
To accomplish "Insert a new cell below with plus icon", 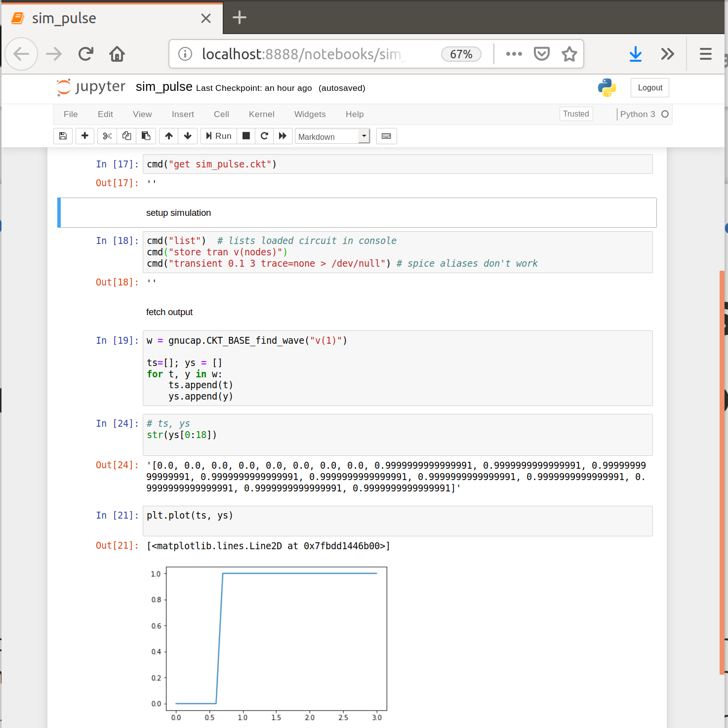I will click(x=85, y=136).
